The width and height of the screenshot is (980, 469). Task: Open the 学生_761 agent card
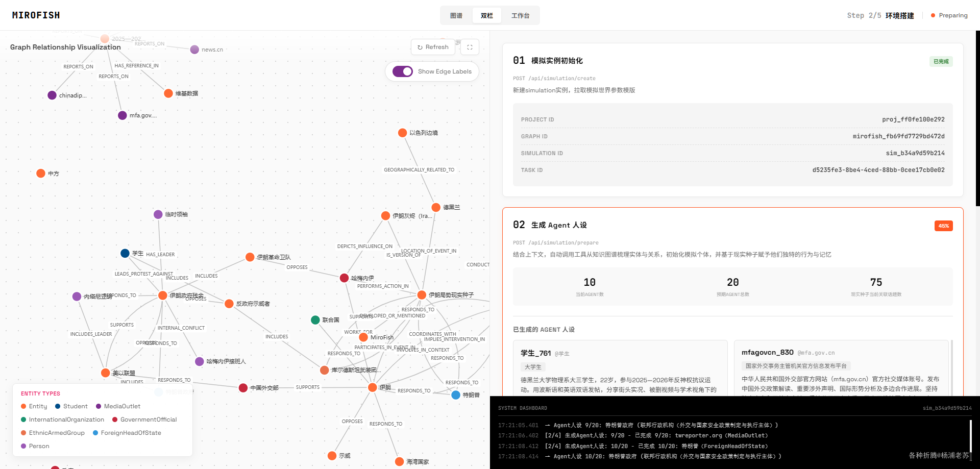point(620,368)
